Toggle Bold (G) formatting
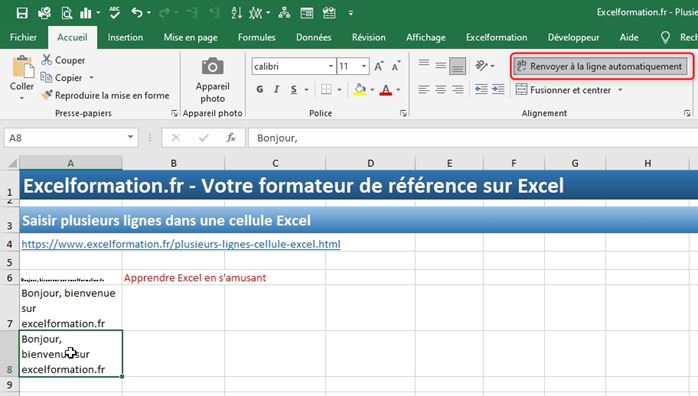The width and height of the screenshot is (698, 396). click(260, 89)
